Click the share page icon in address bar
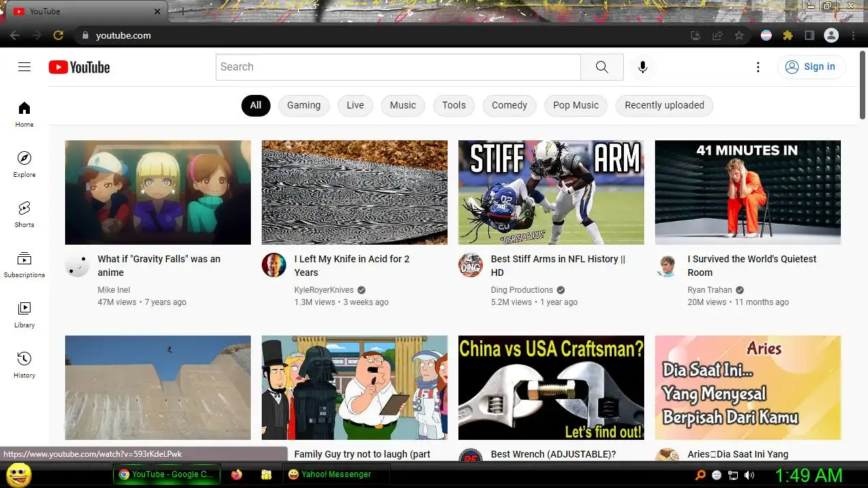Image resolution: width=868 pixels, height=488 pixels. point(717,35)
